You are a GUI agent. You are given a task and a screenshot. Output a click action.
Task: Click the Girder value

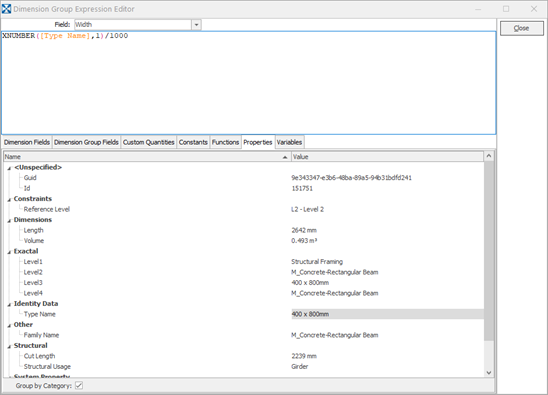tap(300, 366)
